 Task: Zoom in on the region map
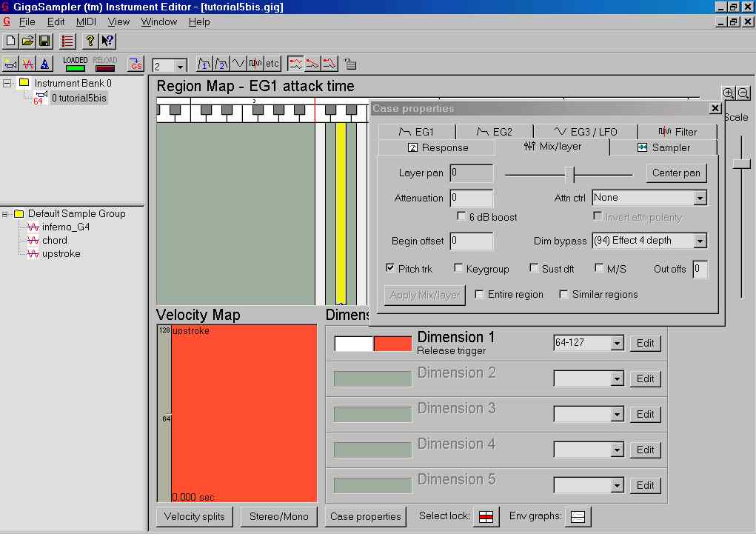point(728,93)
